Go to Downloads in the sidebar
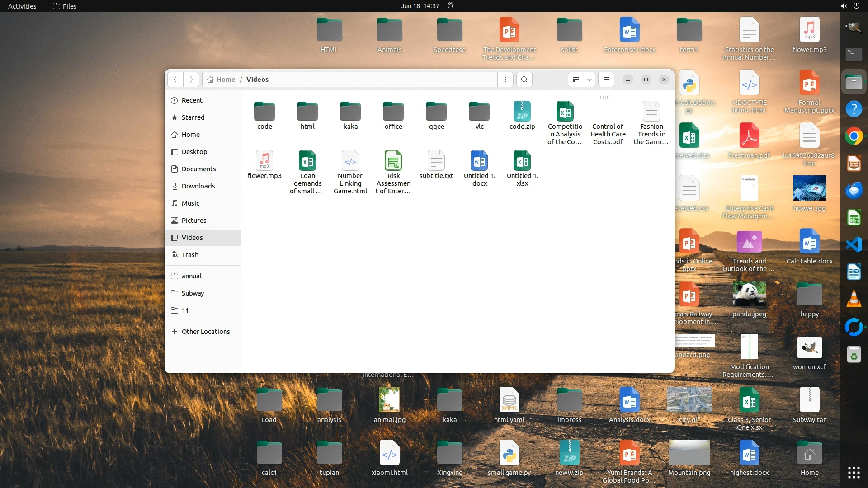The image size is (868, 488). click(198, 186)
